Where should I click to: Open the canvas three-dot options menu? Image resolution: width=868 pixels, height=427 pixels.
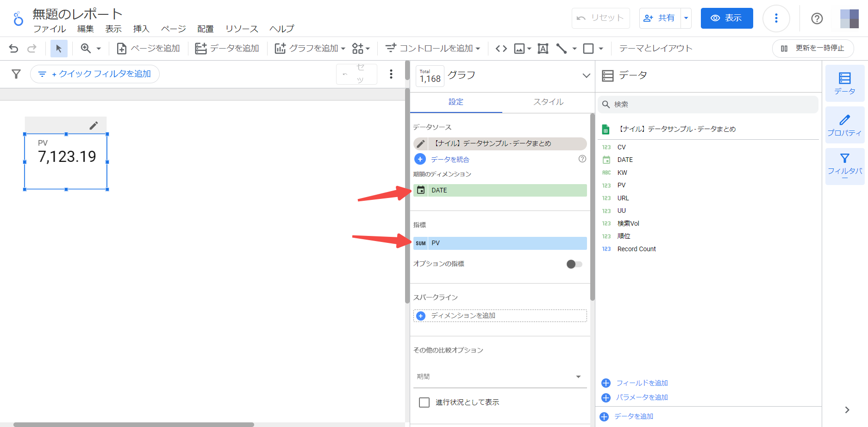click(391, 74)
